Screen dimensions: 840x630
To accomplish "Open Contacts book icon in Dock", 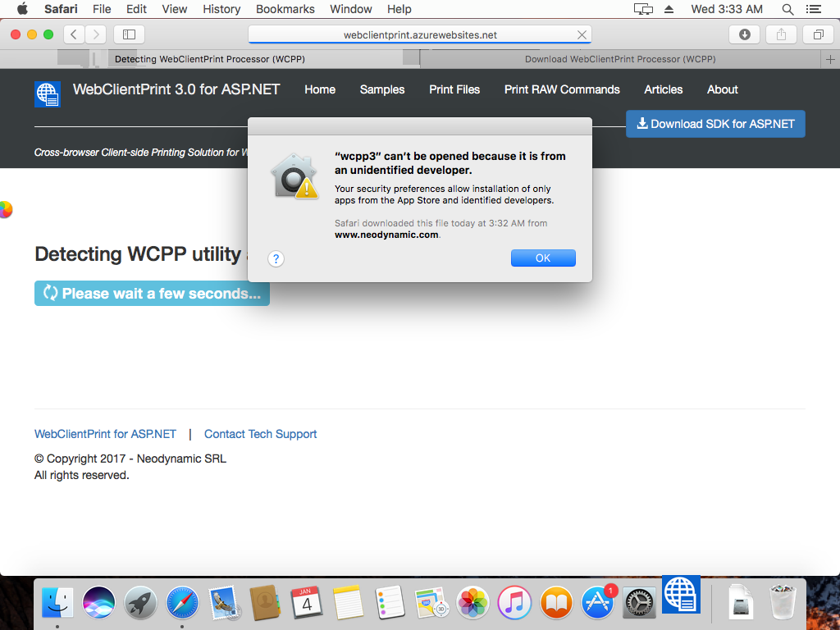I will (x=265, y=603).
